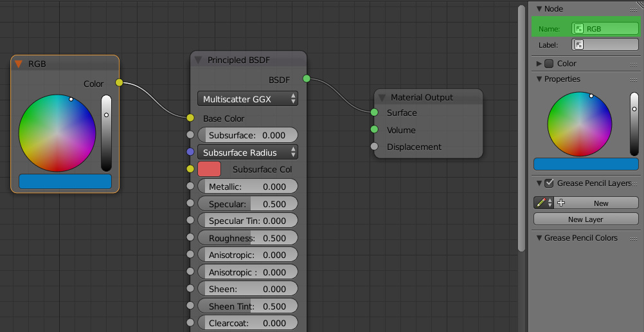The height and width of the screenshot is (332, 644).
Task: Collapse the Properties panel in sidebar
Action: tap(539, 79)
